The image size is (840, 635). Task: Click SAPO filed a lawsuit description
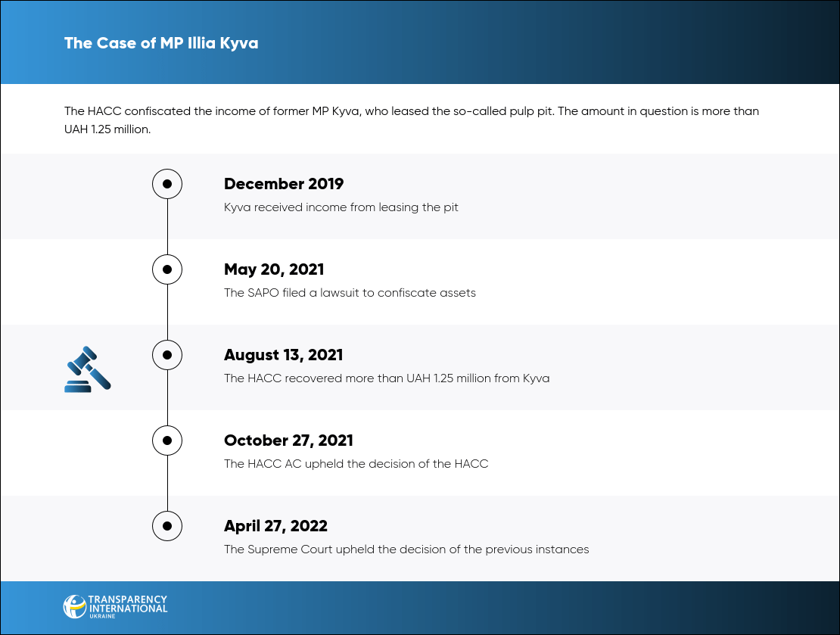[350, 293]
